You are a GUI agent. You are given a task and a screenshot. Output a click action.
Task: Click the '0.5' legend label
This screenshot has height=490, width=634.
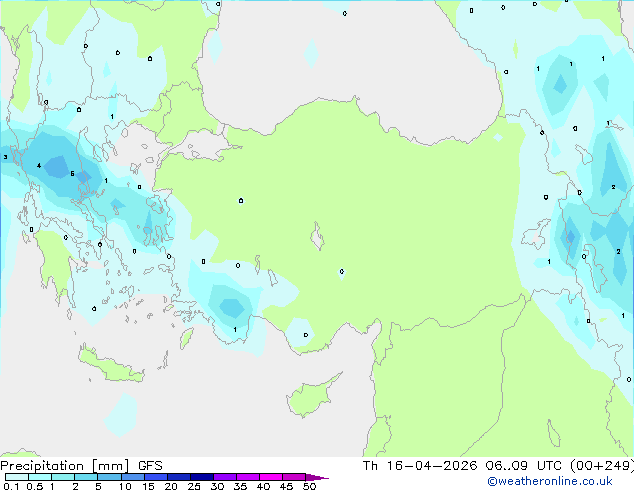[x=34, y=486]
